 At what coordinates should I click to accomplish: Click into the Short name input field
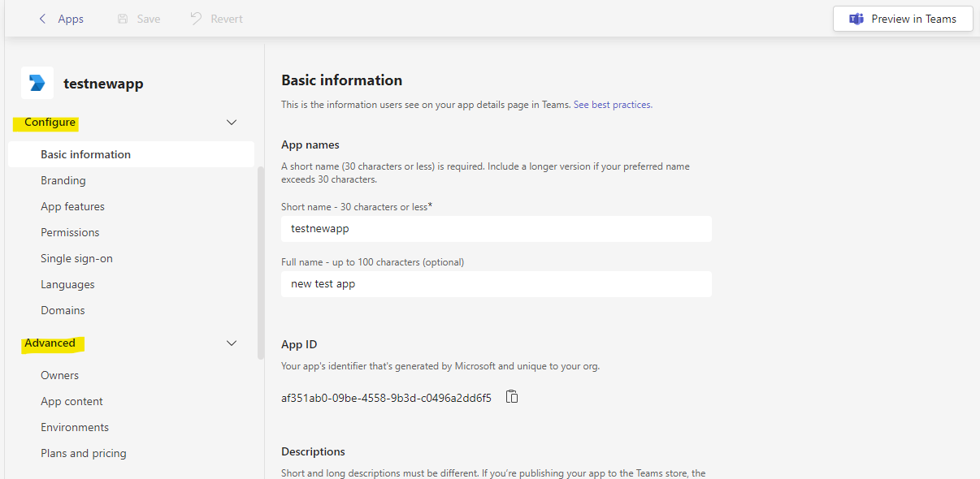[x=496, y=228]
